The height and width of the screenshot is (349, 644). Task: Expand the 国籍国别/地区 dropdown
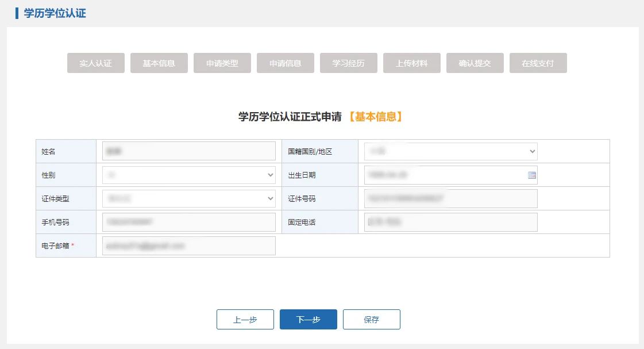click(450, 152)
